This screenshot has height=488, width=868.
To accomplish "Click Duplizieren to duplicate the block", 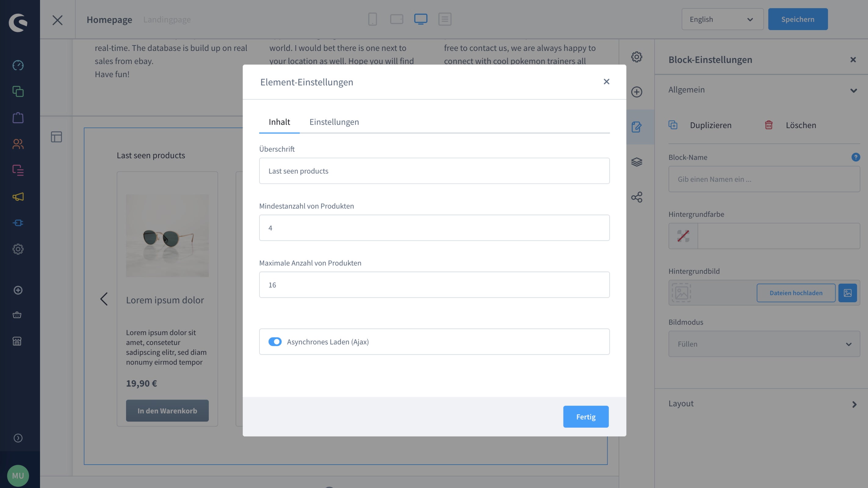I will (700, 125).
